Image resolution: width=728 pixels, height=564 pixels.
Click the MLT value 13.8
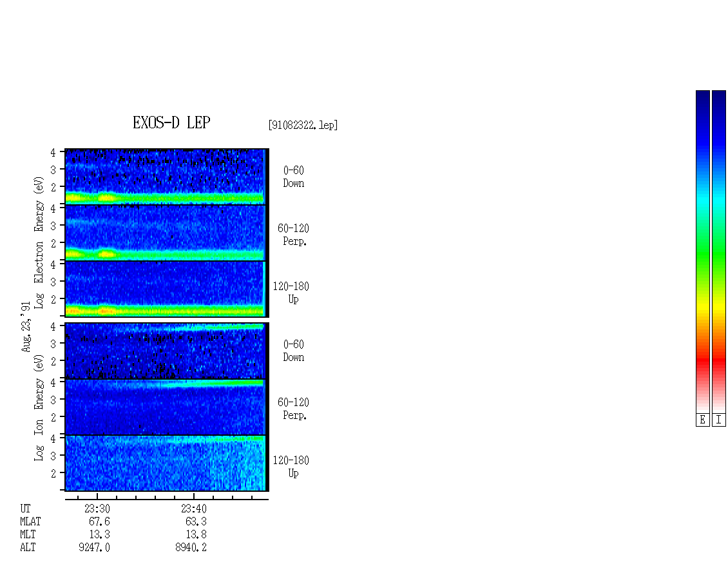point(196,535)
